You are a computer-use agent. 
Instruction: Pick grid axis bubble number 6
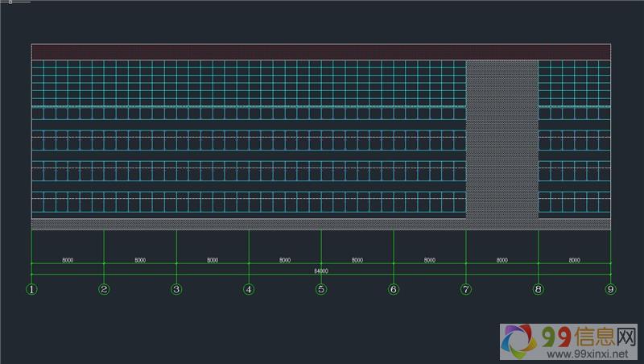coord(394,289)
